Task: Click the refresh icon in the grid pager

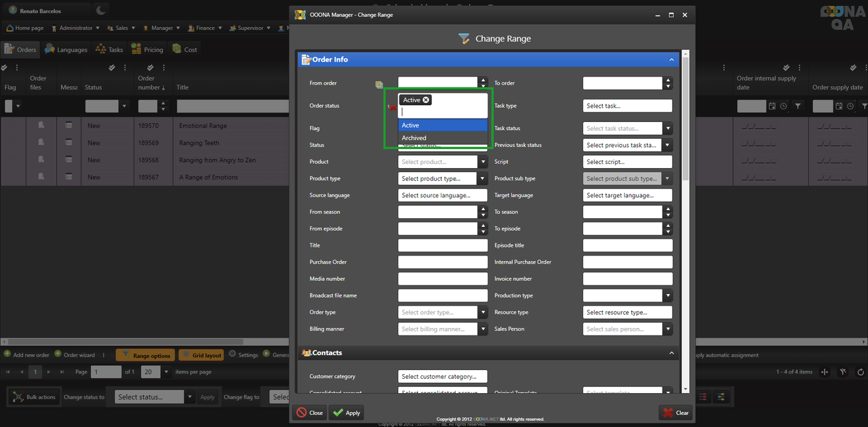Action: click(x=861, y=372)
